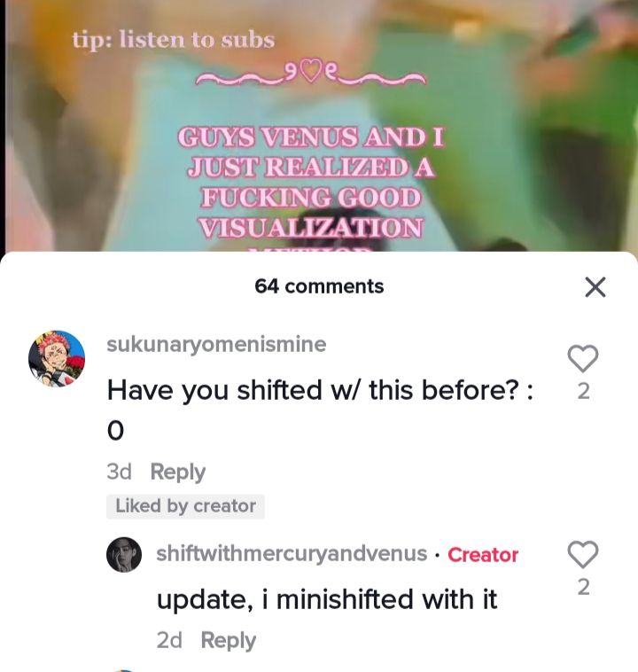Tap the pink "GUYS VENUS AND I" video text
The width and height of the screenshot is (638, 672).
point(311,137)
